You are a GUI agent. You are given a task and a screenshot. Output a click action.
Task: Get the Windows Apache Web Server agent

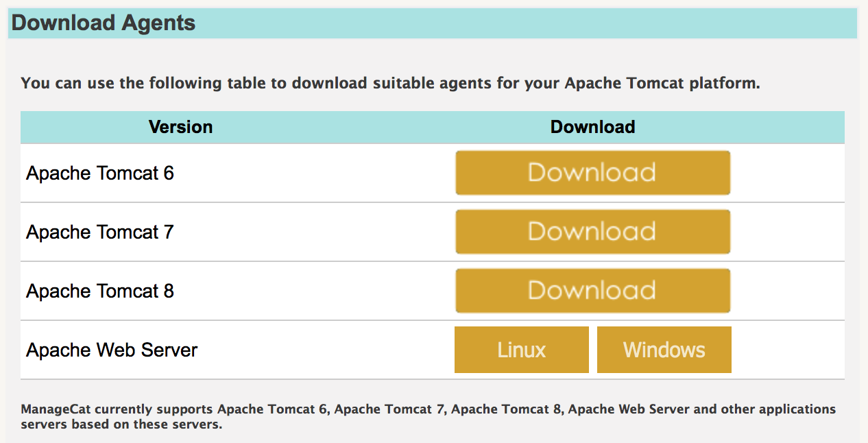[x=664, y=350]
